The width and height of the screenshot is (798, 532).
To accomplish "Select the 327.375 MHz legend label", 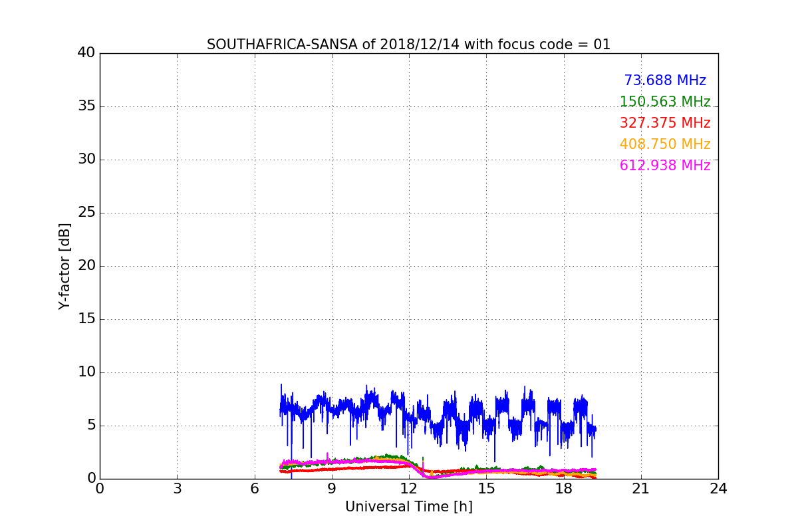I will click(x=665, y=123).
